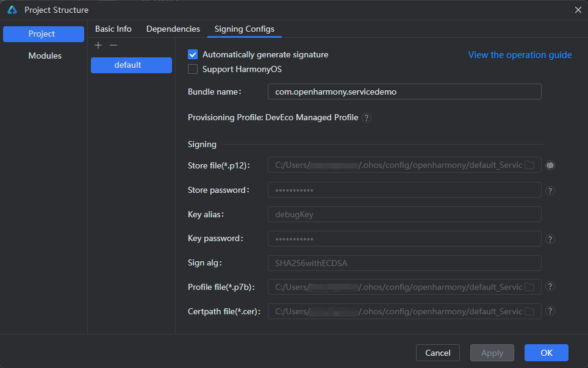The height and width of the screenshot is (368, 588).
Task: Click the Provisioning Profile: DevEco Managed Profile text
Action: (273, 117)
